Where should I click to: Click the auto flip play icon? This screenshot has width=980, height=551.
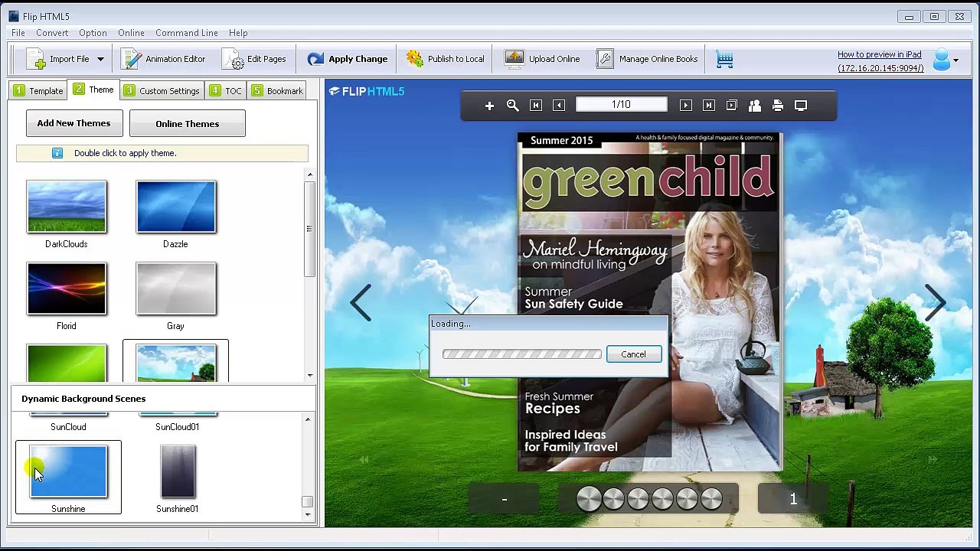(x=731, y=106)
